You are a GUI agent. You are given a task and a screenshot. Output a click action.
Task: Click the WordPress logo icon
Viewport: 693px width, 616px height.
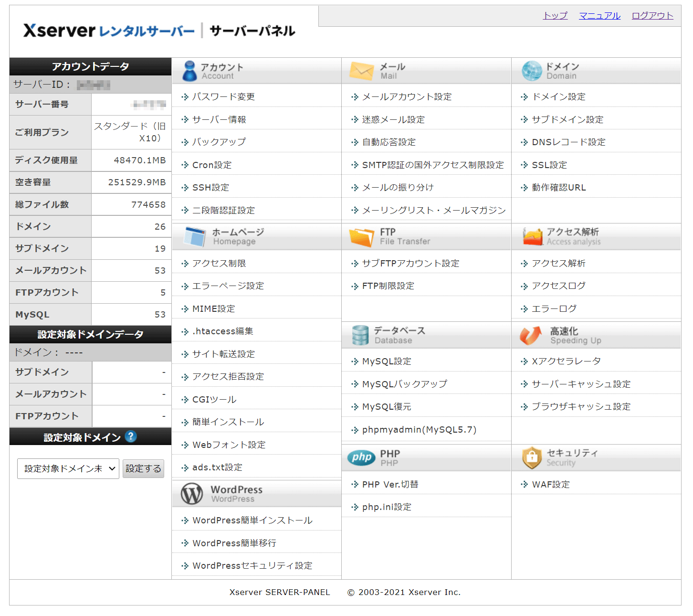click(192, 494)
